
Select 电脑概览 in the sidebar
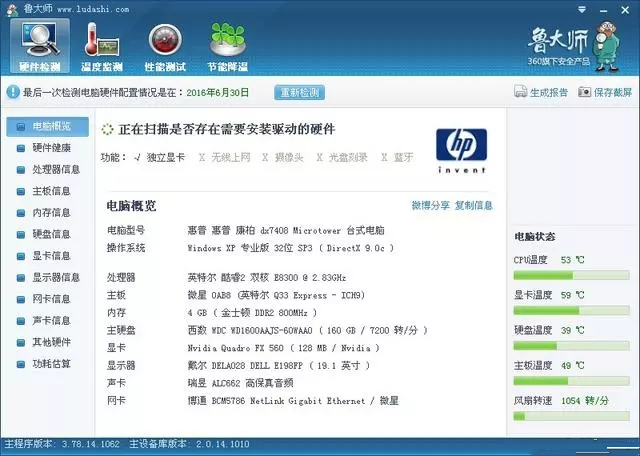tap(47, 127)
